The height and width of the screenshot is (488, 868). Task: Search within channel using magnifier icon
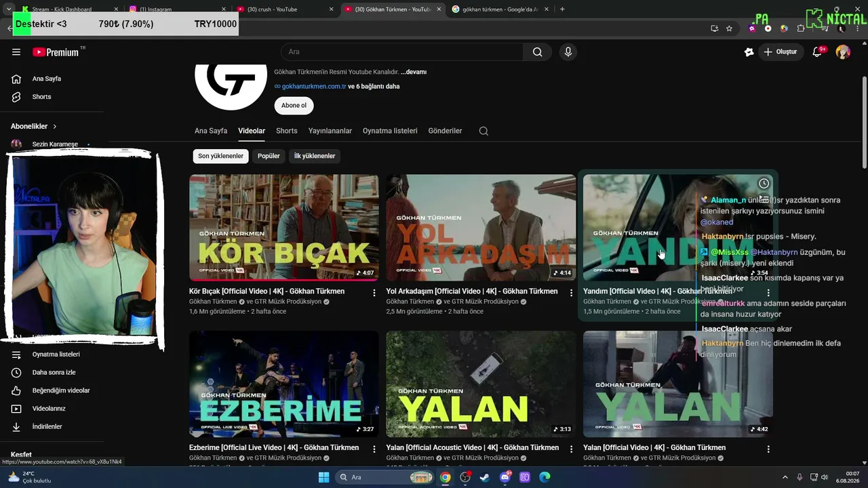click(484, 131)
